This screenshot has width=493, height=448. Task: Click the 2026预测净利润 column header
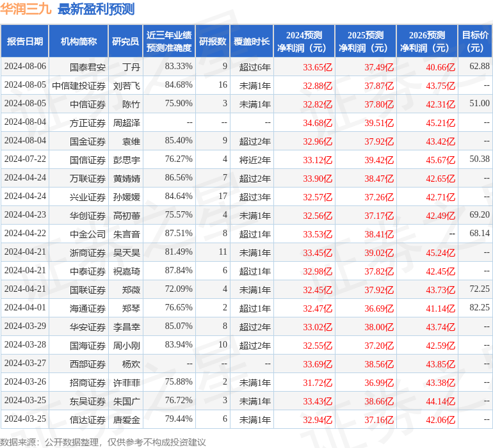[427, 41]
